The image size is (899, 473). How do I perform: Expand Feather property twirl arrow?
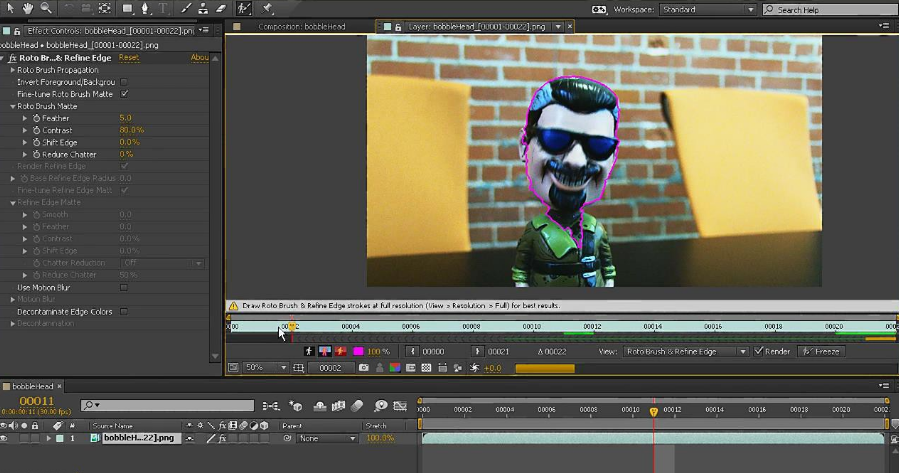pos(25,118)
